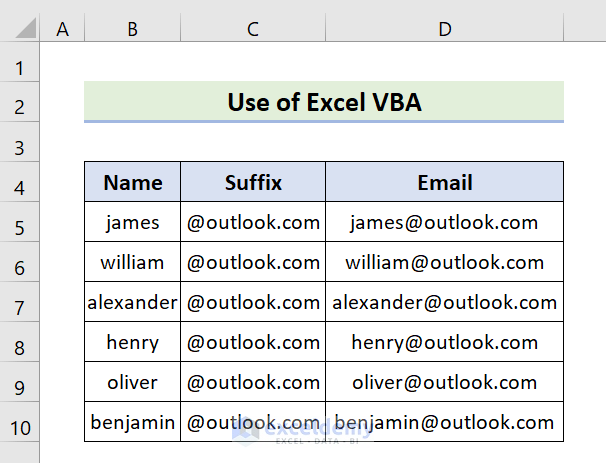
Task: Click the benjamin@outlook.com email cell
Action: tap(444, 422)
